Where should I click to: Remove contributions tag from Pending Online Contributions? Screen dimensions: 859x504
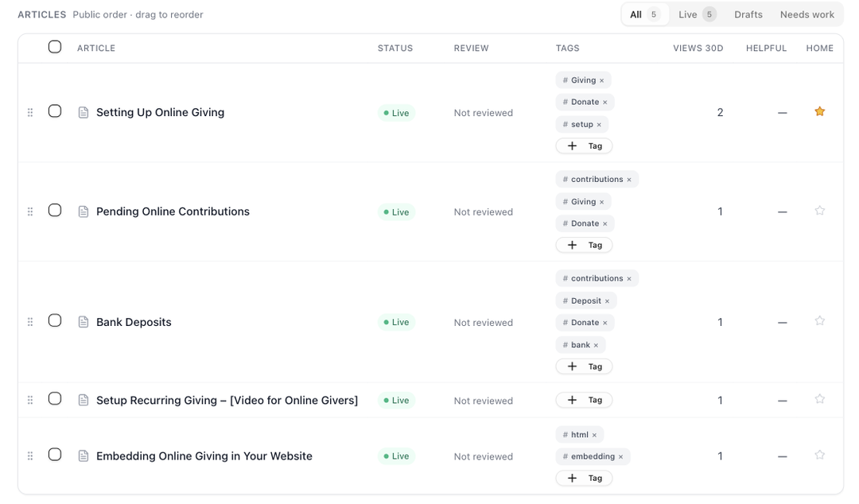click(x=629, y=180)
